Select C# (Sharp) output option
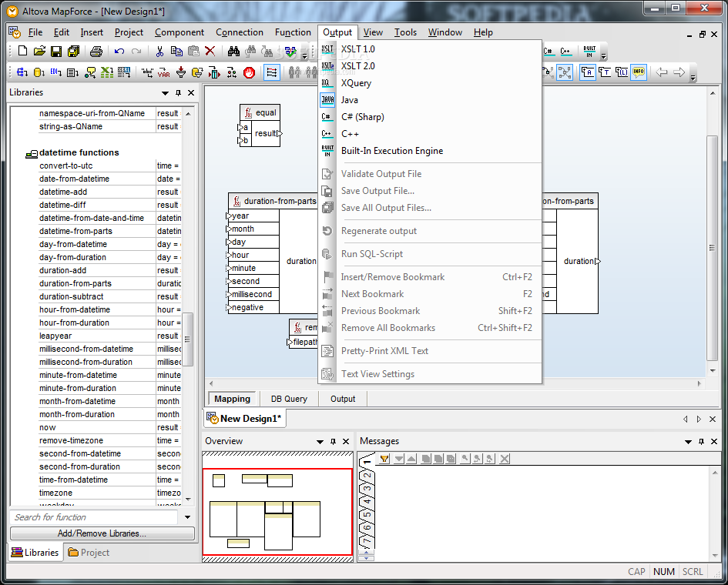728x585 pixels. tap(363, 117)
